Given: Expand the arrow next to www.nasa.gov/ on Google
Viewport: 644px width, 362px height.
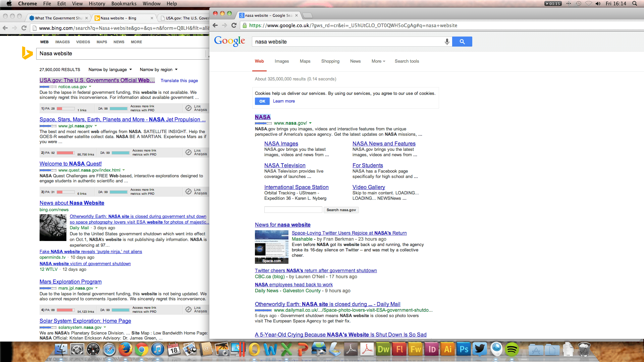Looking at the screenshot, I should pyautogui.click(x=310, y=123).
